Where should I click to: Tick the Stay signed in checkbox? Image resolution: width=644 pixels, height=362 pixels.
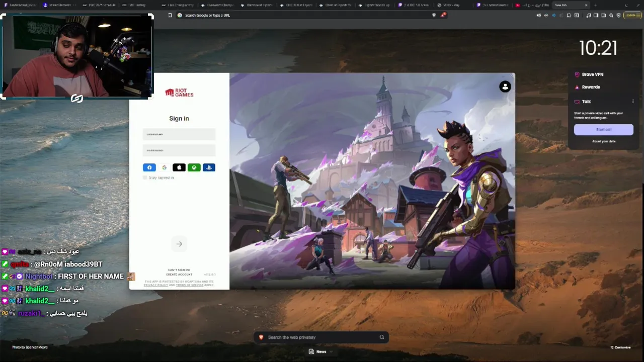pyautogui.click(x=145, y=177)
